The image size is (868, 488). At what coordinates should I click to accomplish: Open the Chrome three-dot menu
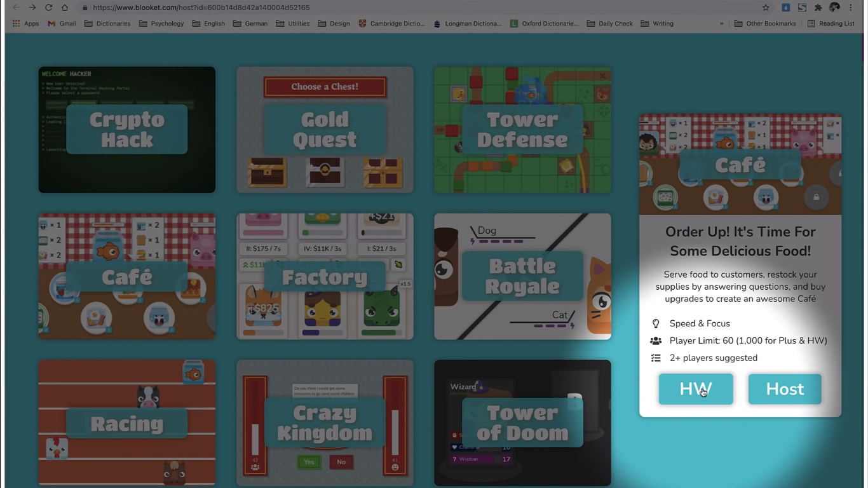point(851,8)
